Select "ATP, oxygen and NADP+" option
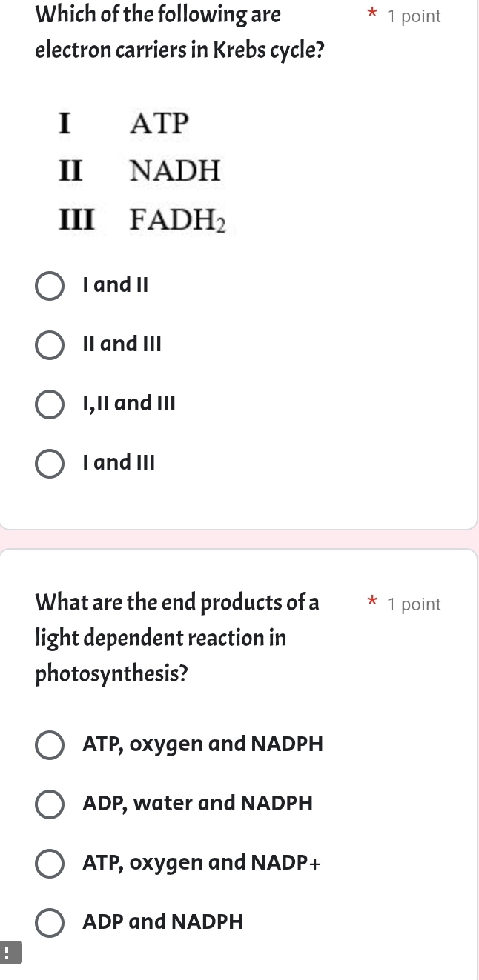This screenshot has height=980, width=479. [50, 864]
